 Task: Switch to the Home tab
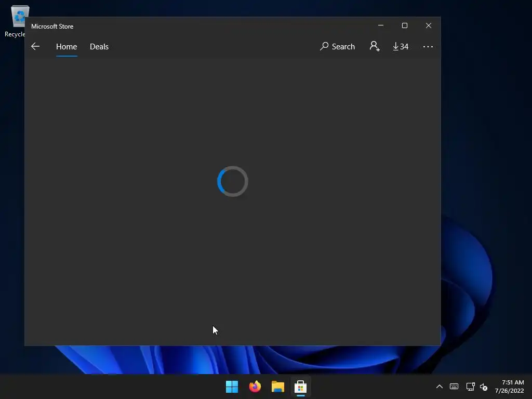tap(66, 46)
